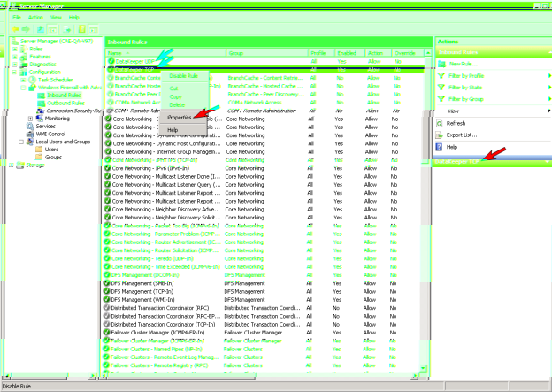The width and height of the screenshot is (552, 392).
Task: Click the Filter by Group link
Action: (471, 100)
